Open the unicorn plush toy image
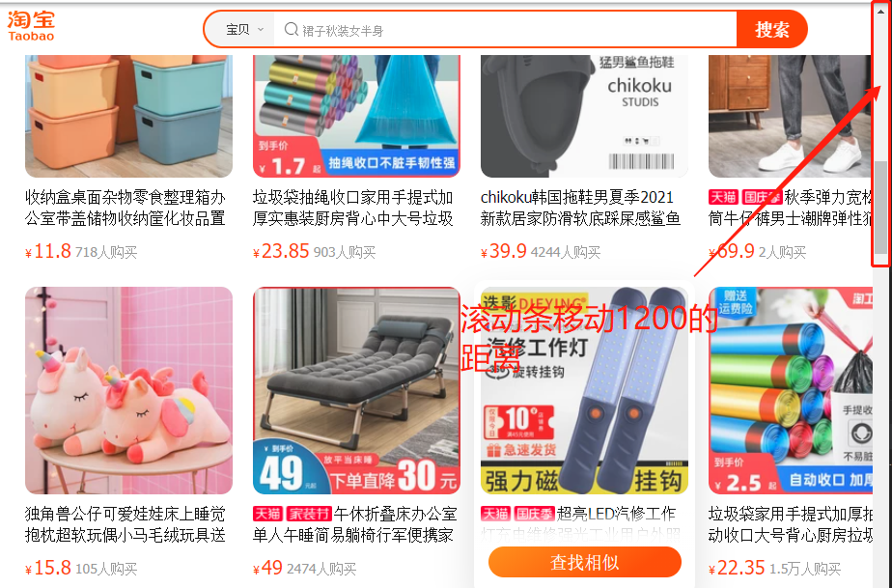This screenshot has width=892, height=588. pos(128,390)
